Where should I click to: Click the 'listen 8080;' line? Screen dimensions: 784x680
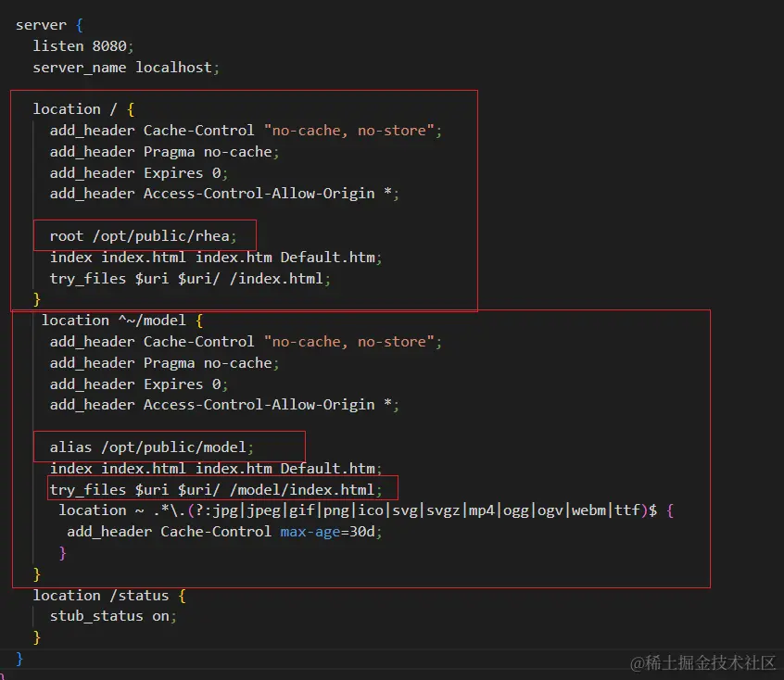click(x=83, y=46)
